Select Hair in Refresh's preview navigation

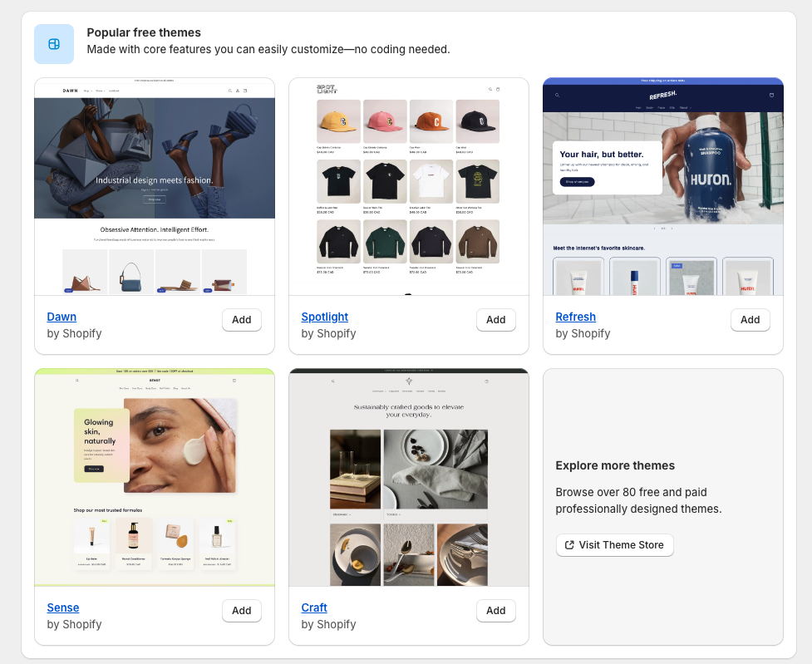pos(637,108)
